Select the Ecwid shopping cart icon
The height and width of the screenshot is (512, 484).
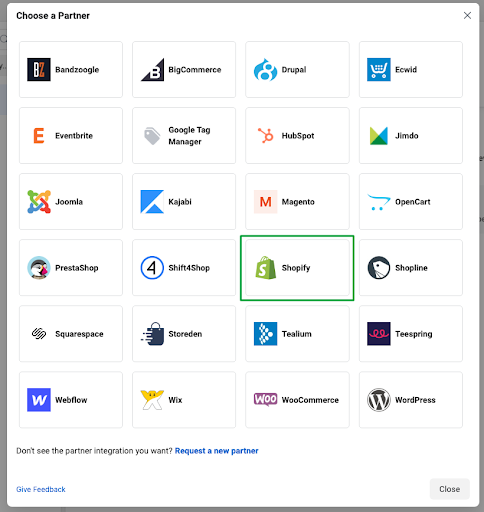379,69
